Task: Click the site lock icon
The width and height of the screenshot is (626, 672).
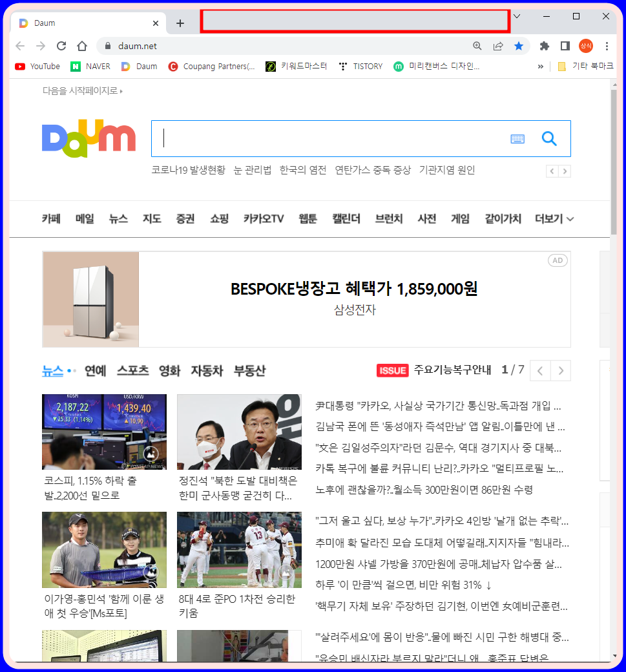Action: [x=108, y=46]
